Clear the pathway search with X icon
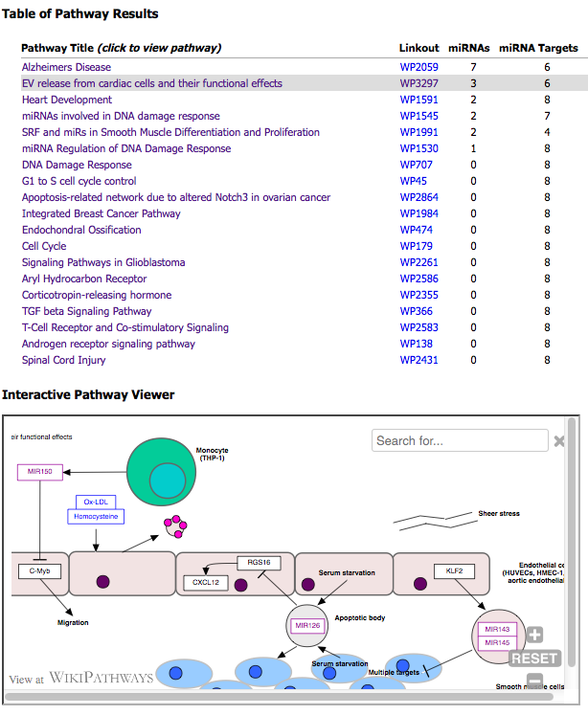Image resolution: width=588 pixels, height=715 pixels. [x=559, y=440]
